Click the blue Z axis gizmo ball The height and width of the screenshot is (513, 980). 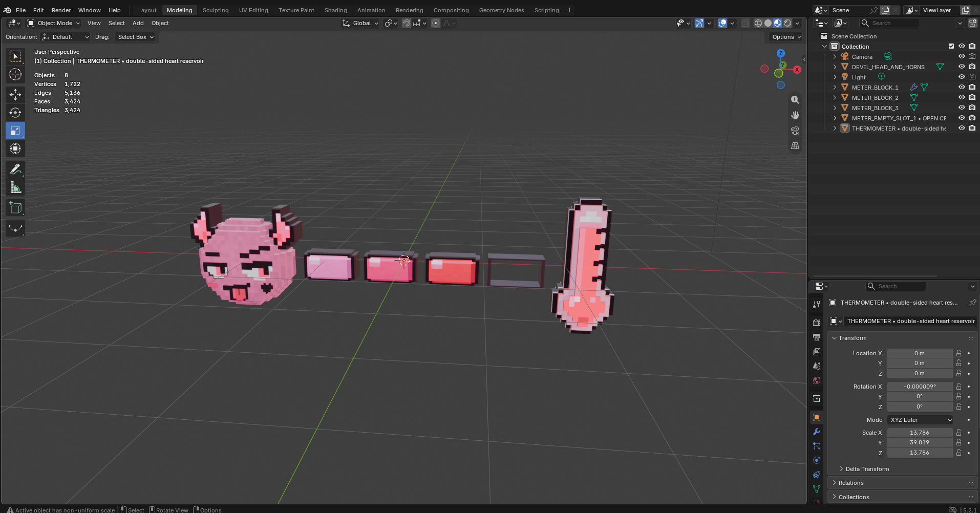781,53
